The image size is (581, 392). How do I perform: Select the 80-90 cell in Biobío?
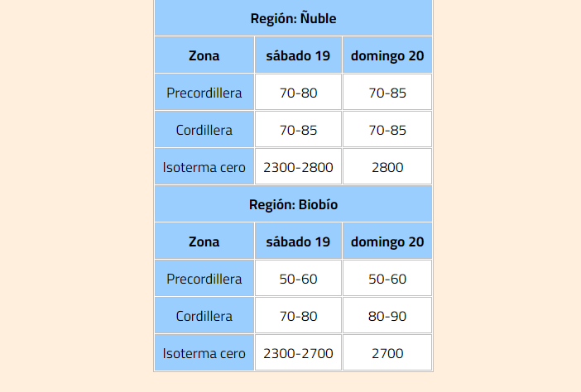(387, 316)
